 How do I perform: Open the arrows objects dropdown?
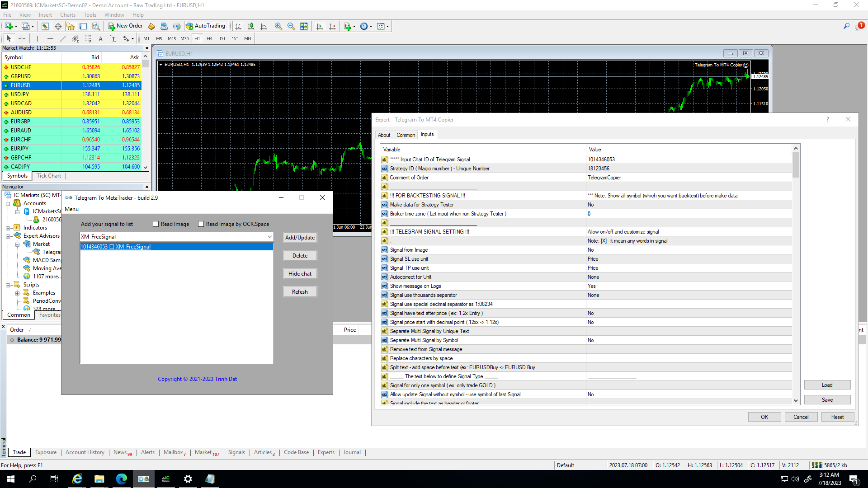click(129, 38)
